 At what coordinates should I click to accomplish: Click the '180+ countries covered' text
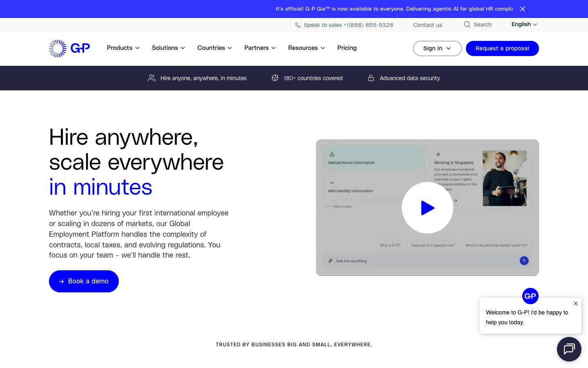[x=313, y=78]
